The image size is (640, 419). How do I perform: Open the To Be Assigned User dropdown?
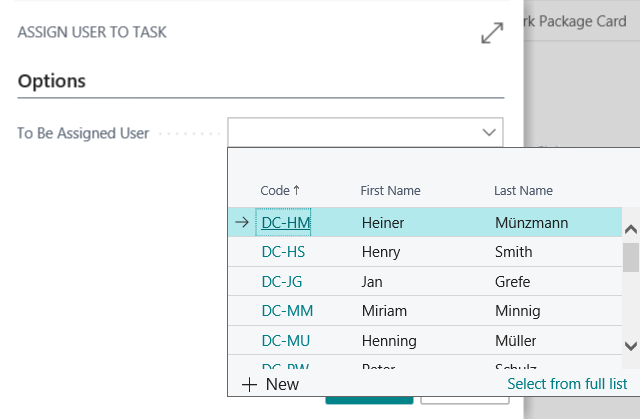point(489,133)
